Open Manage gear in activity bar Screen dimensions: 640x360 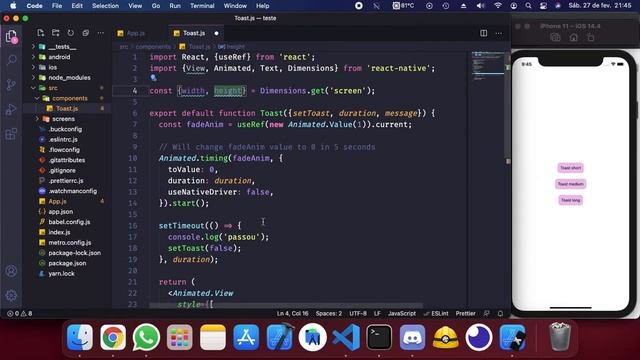[x=11, y=295]
